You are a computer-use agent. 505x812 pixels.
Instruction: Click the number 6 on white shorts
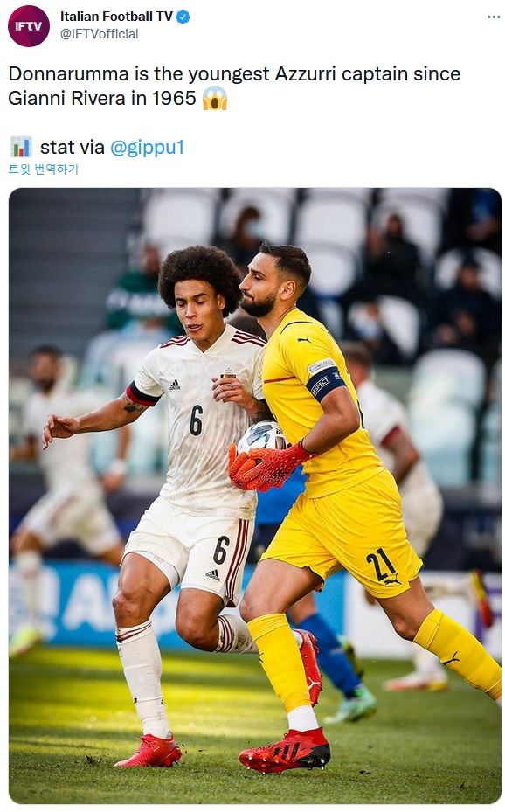(x=221, y=550)
